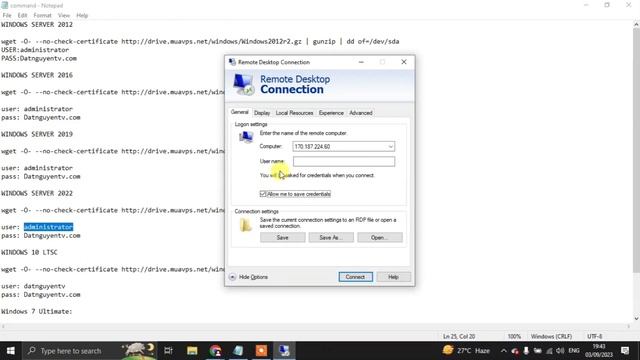
Task: Click the Help button in RDP dialog
Action: (x=393, y=277)
